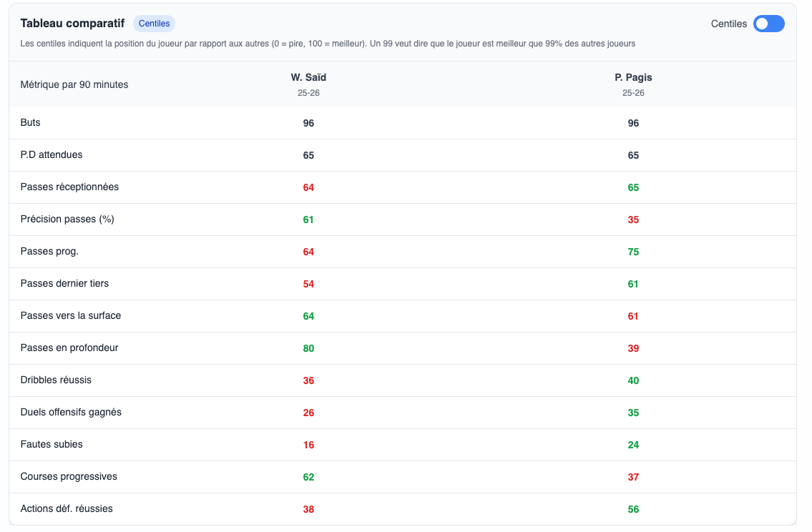Click W. Saïd's Passes en profondeur value 80
Viewport: 812px width, 532px height.
[x=308, y=348]
